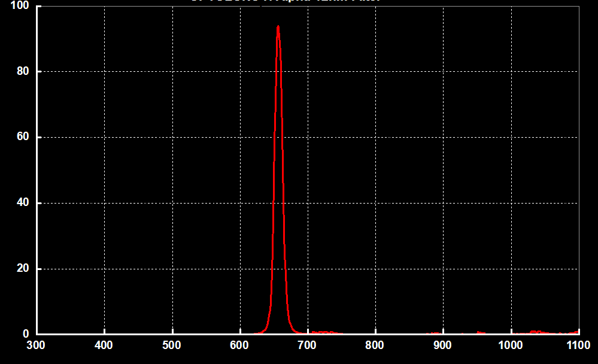Click the 300 label on the horizontal axis
This screenshot has width=598, height=364.
[x=36, y=345]
